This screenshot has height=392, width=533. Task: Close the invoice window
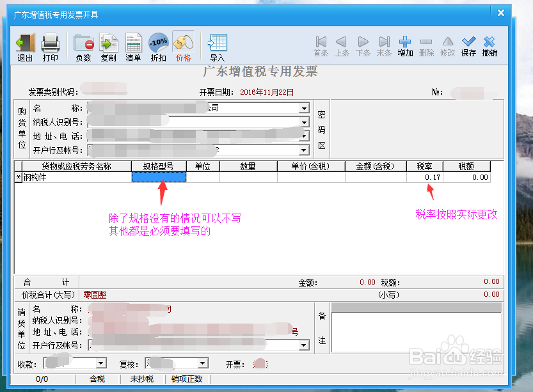pos(501,13)
